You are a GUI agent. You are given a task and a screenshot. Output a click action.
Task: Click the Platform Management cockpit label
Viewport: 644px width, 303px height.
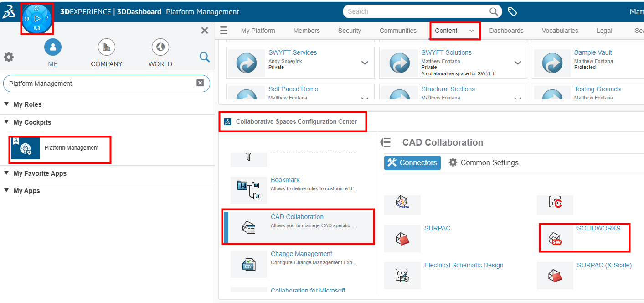point(72,148)
